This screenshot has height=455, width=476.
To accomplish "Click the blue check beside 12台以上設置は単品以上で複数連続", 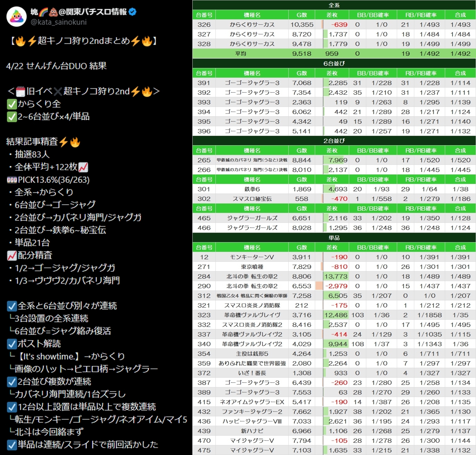I will click(12, 407).
